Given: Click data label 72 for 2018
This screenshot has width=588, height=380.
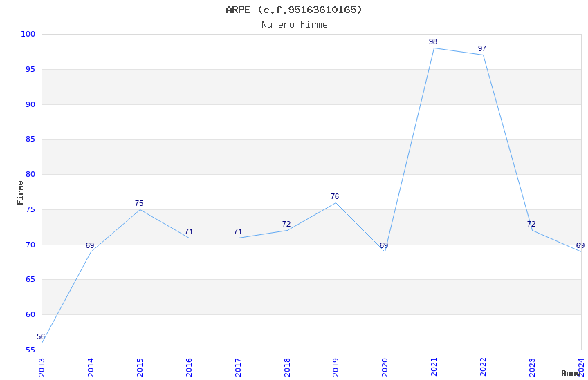Looking at the screenshot, I should (x=286, y=224).
